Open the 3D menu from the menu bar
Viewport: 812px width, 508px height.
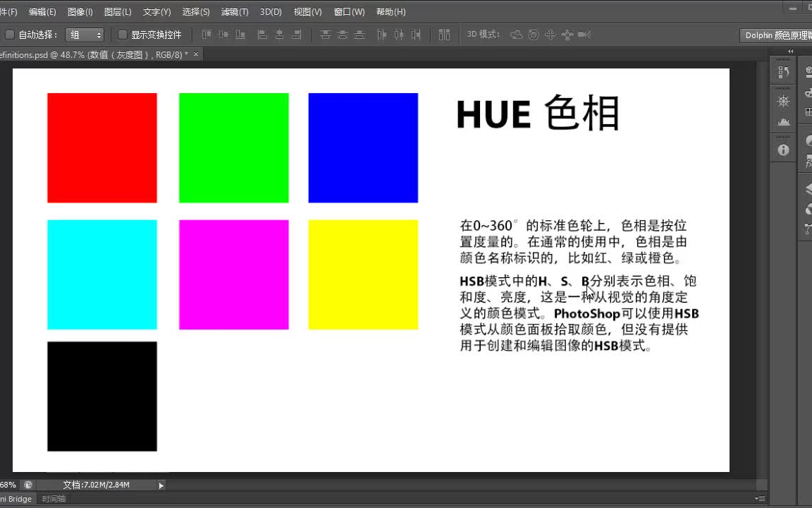270,11
